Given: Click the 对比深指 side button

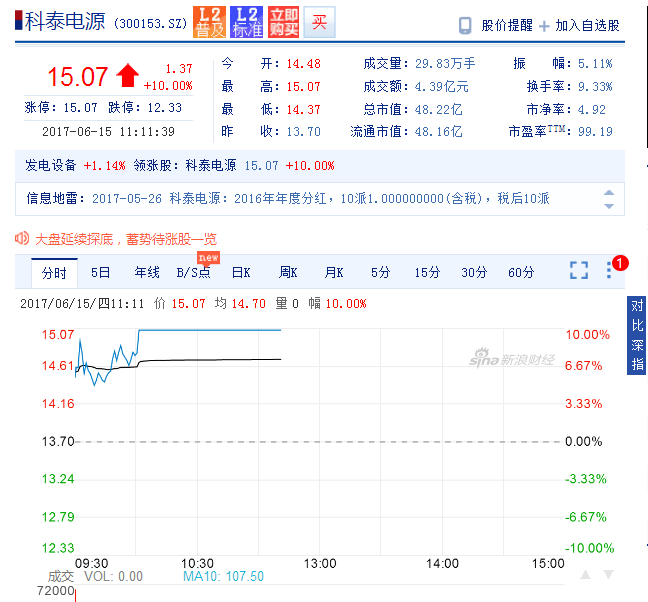Looking at the screenshot, I should 637,334.
